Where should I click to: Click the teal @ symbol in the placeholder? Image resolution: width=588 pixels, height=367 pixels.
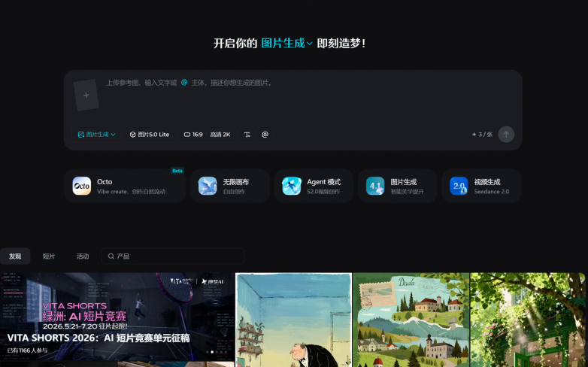point(184,82)
